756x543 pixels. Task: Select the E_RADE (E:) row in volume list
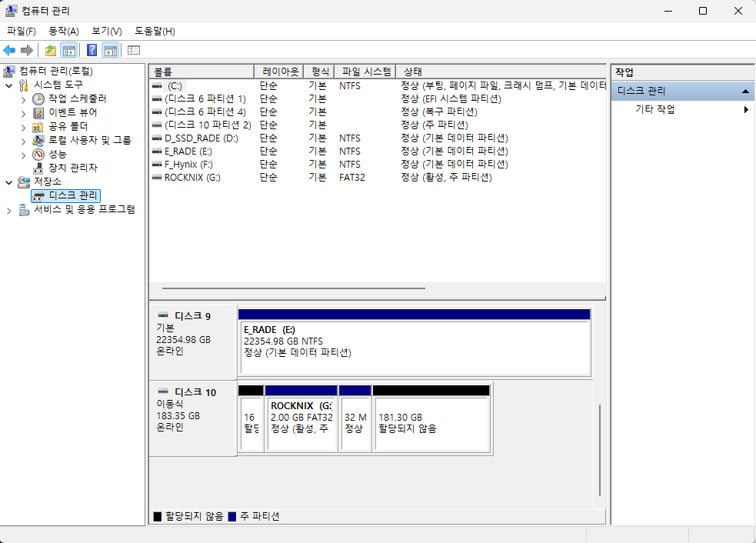click(378, 151)
